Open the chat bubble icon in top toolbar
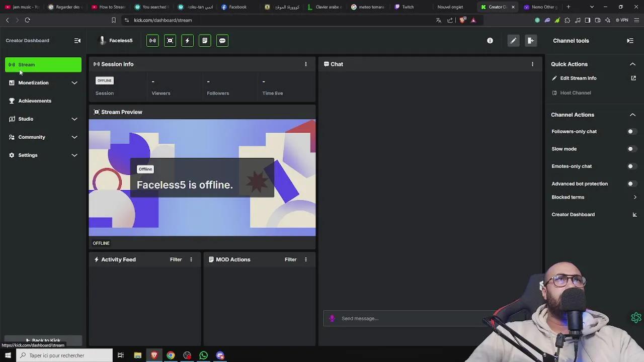644x362 pixels. click(x=222, y=40)
